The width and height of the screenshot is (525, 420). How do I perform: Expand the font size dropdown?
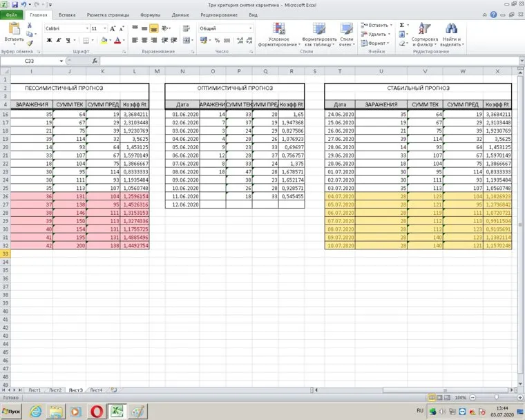click(106, 28)
